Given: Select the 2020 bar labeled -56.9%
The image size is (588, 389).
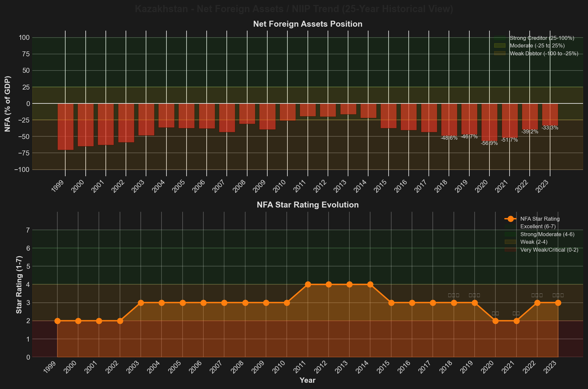Looking at the screenshot, I should (x=489, y=122).
